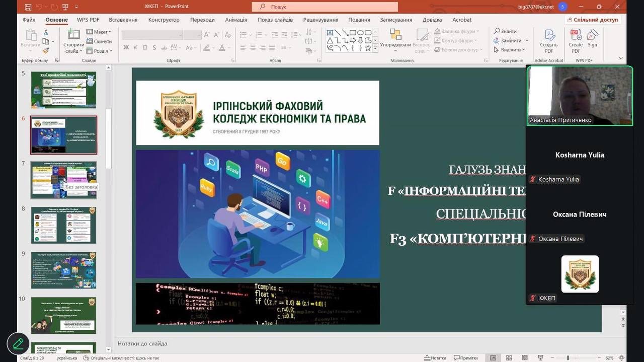Click the Copy icon in clipboard group
Image resolution: width=644 pixels, height=362 pixels.
pos(46,41)
